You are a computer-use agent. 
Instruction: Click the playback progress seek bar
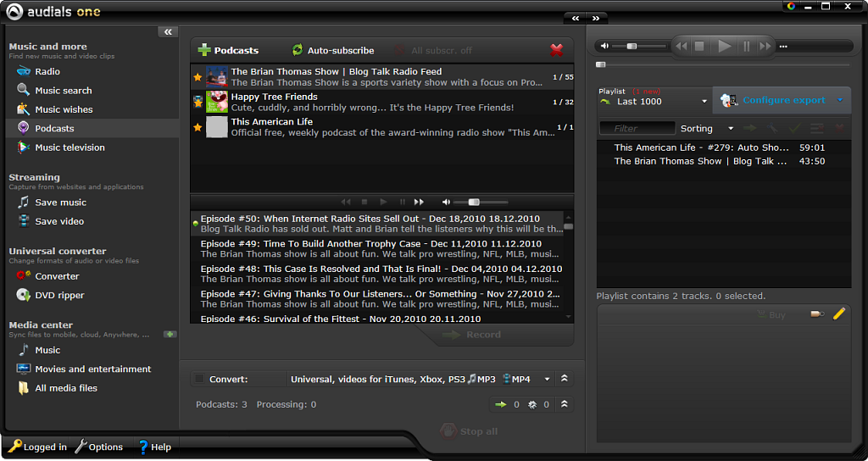point(722,64)
